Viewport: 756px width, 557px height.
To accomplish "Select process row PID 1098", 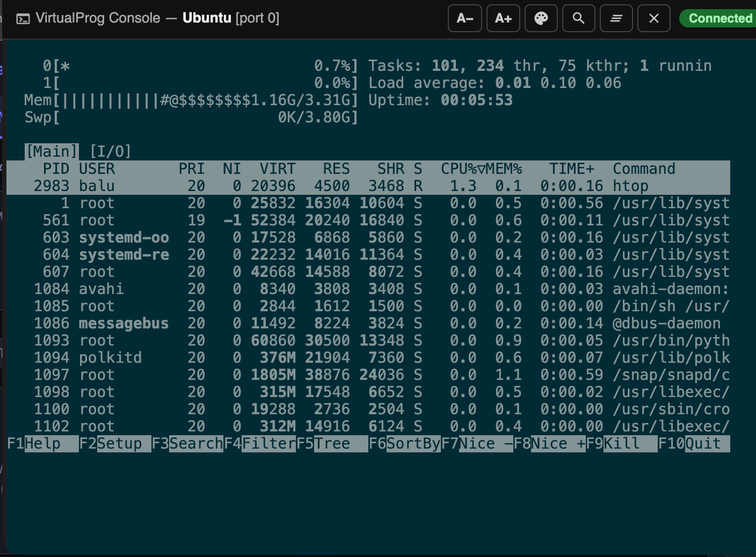I will (x=368, y=392).
